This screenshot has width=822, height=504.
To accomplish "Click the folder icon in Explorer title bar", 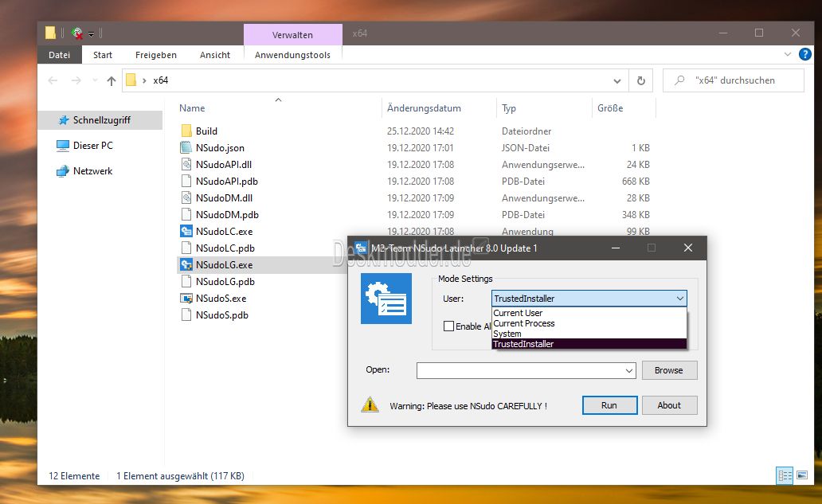I will pos(50,33).
